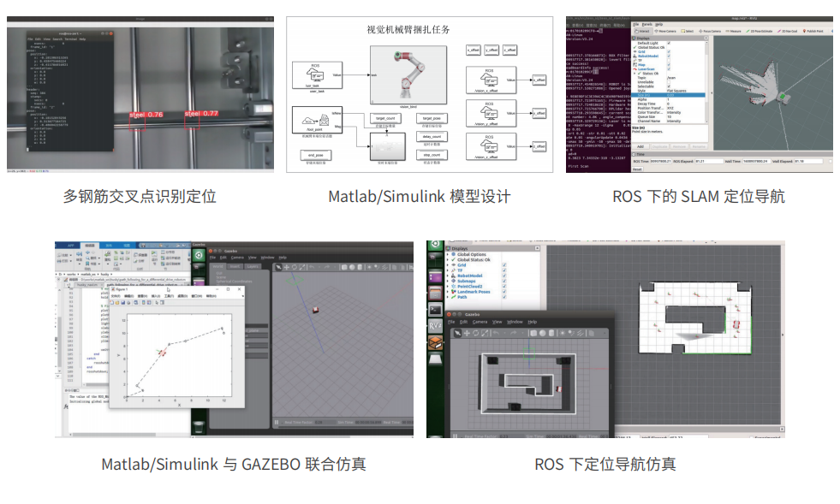
Task: Toggle the Landmark Poses display checkbox
Action: point(504,292)
